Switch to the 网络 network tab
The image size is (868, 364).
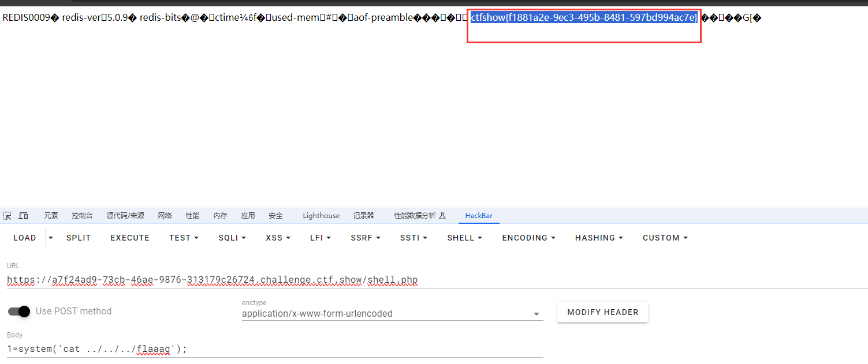[x=165, y=216]
